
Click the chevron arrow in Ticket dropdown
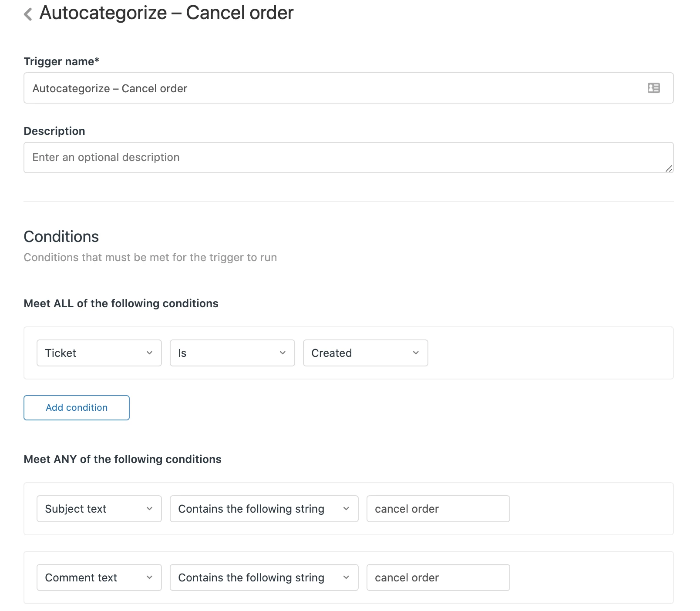pyautogui.click(x=149, y=353)
